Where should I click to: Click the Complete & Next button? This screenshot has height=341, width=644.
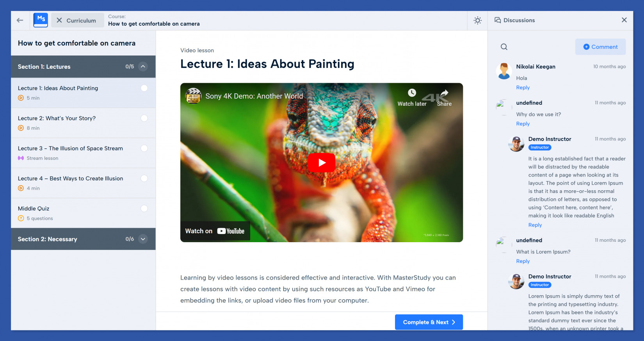coord(429,322)
